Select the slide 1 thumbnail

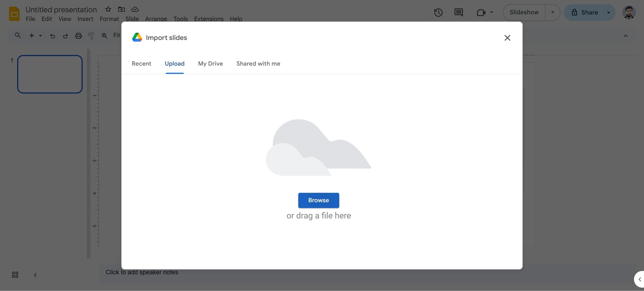tap(50, 74)
